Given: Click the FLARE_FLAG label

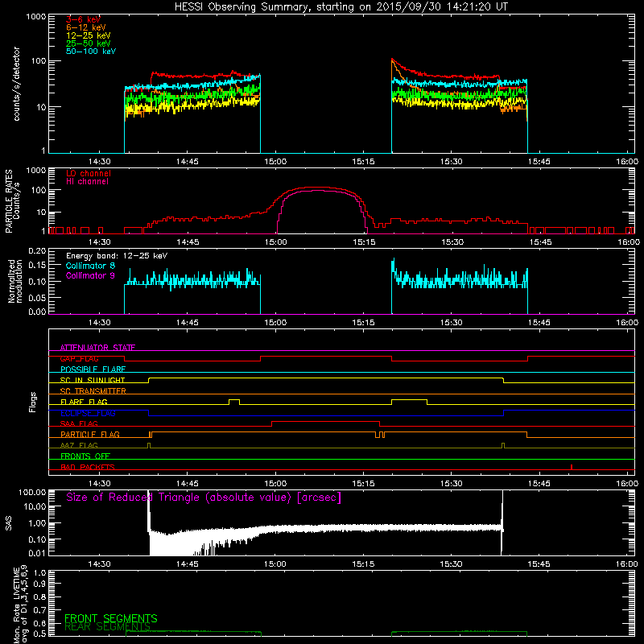Looking at the screenshot, I should [x=84, y=402].
